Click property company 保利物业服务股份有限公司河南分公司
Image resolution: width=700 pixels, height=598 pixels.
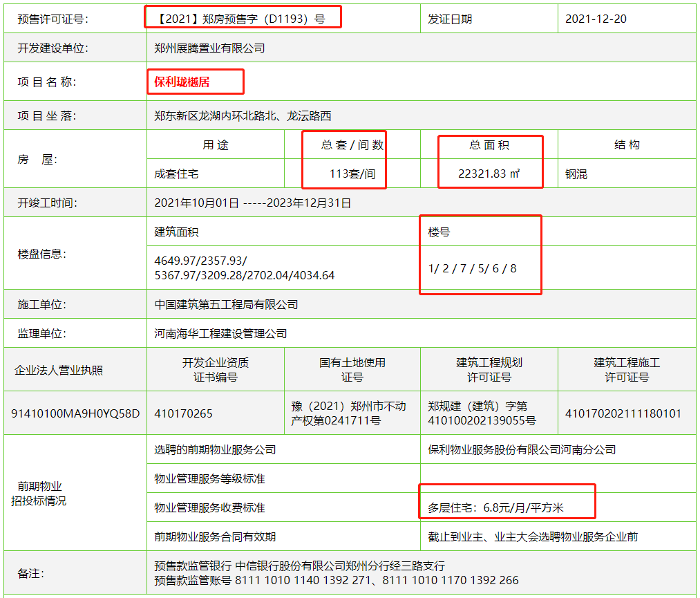522,449
